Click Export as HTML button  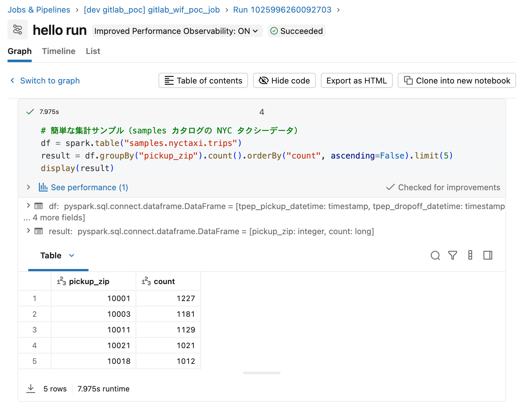[x=357, y=81]
